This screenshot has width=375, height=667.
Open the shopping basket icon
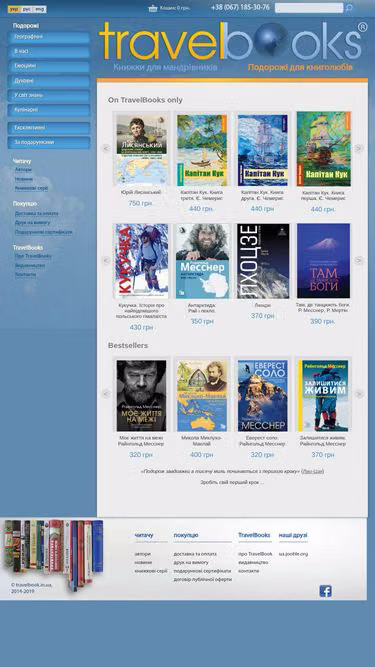(x=153, y=8)
